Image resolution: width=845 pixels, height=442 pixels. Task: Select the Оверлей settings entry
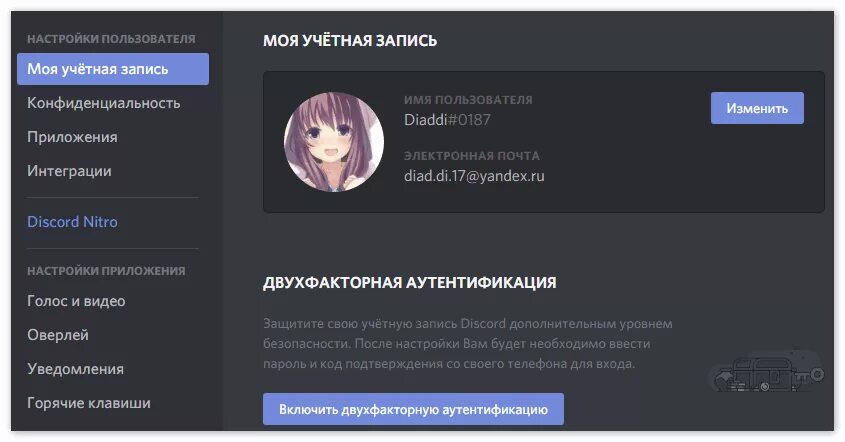point(58,335)
